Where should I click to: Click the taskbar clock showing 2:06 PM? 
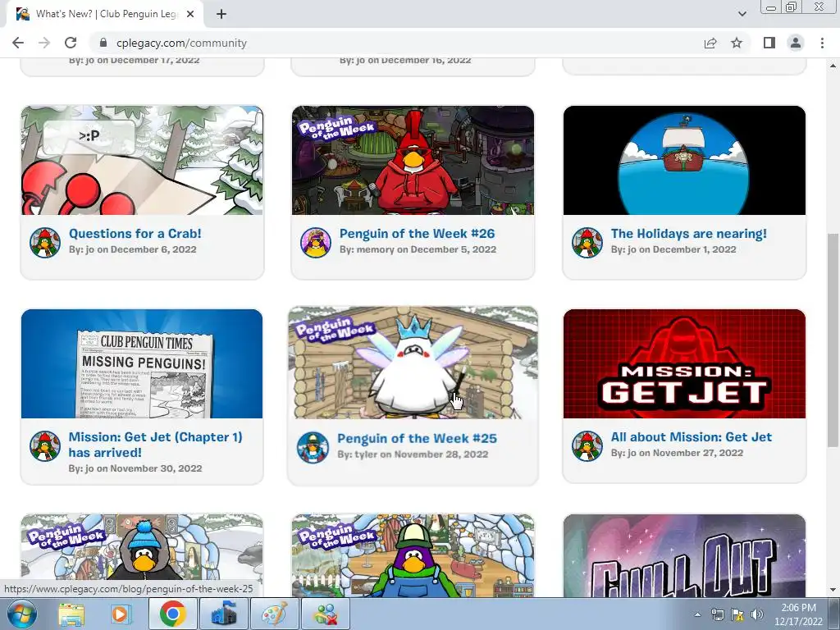(798, 614)
